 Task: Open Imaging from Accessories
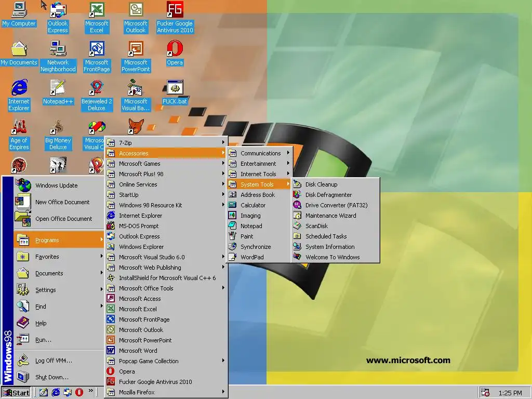[x=259, y=216]
